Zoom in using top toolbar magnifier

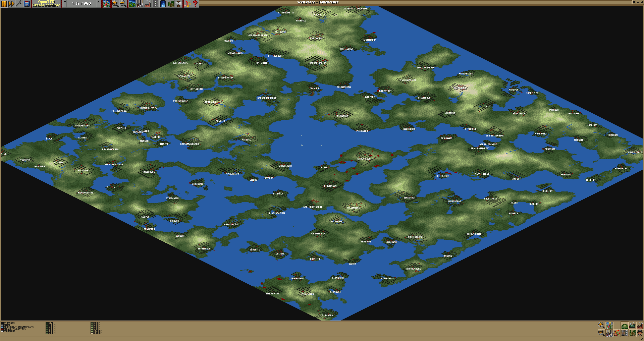(x=115, y=4)
